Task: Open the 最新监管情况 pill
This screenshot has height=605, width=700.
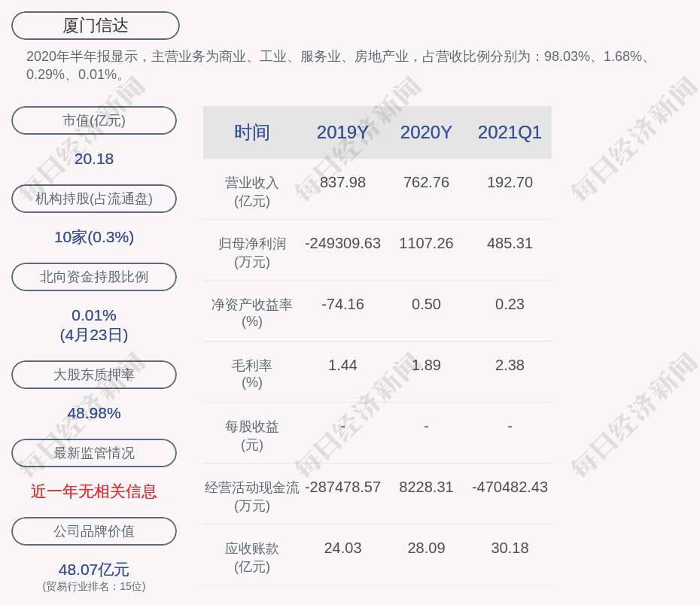Action: pos(94,453)
